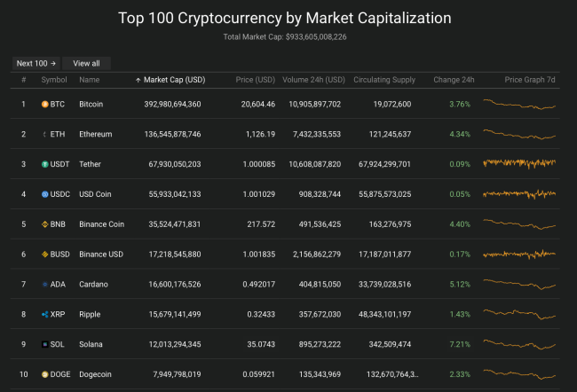
Task: Go to the Next 100 coins
Action: point(36,63)
